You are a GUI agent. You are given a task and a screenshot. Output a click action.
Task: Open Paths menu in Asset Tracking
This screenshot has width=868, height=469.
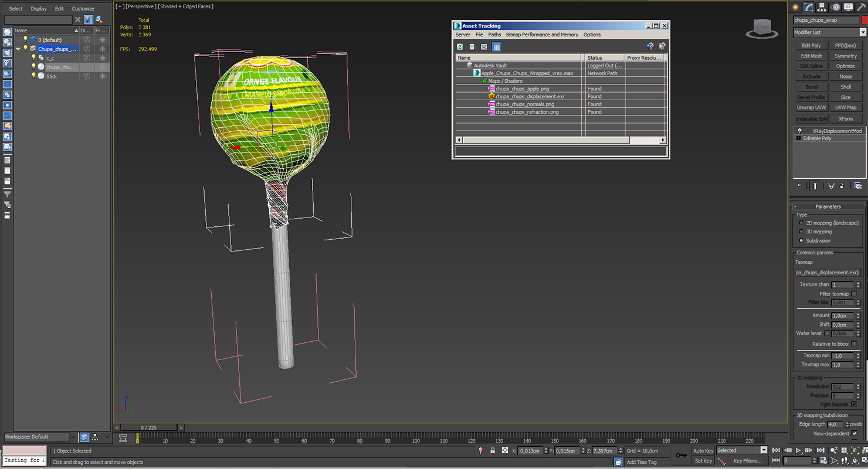point(494,35)
